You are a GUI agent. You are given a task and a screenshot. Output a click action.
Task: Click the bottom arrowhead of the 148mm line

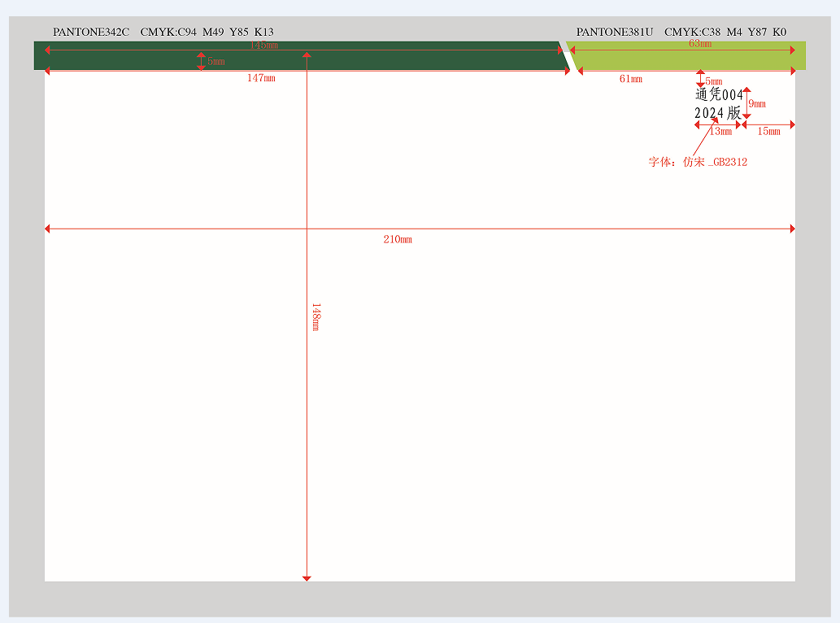[307, 577]
